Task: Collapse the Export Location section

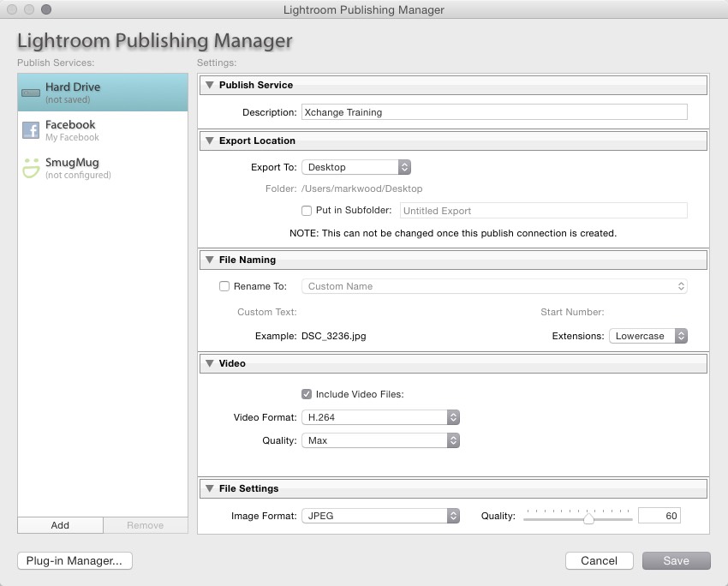Action: coord(210,141)
